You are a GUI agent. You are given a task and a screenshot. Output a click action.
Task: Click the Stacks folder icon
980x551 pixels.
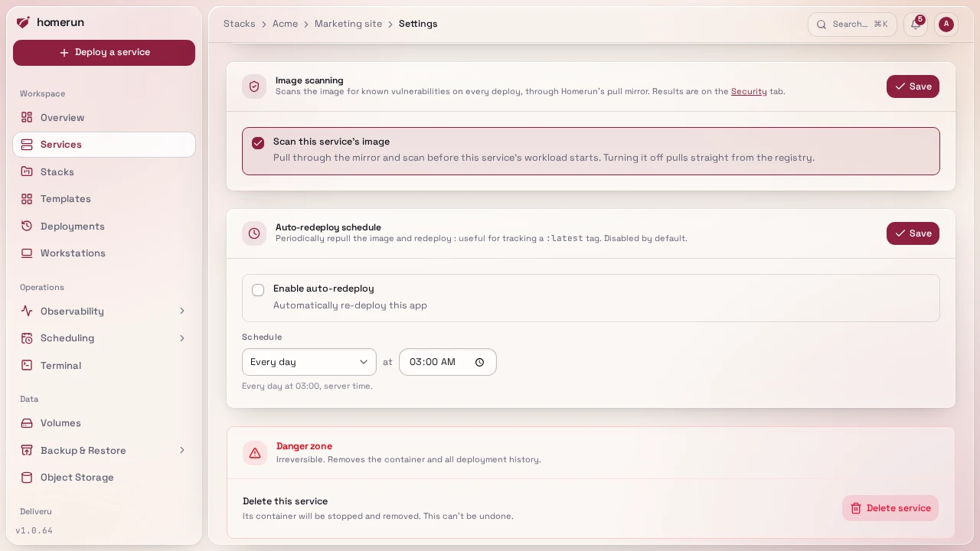click(x=27, y=171)
